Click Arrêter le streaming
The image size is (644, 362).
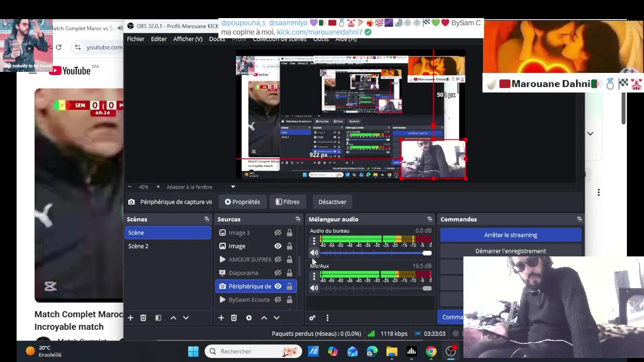point(511,235)
